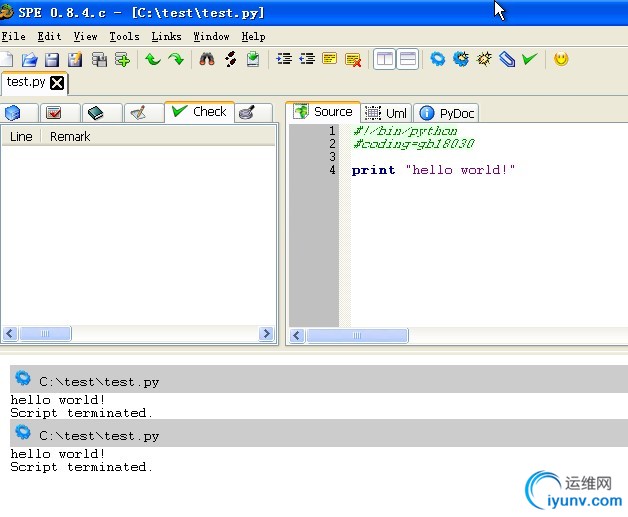628x517 pixels.
Task: Click the footsteps go-to-line icon
Action: pos(230,59)
